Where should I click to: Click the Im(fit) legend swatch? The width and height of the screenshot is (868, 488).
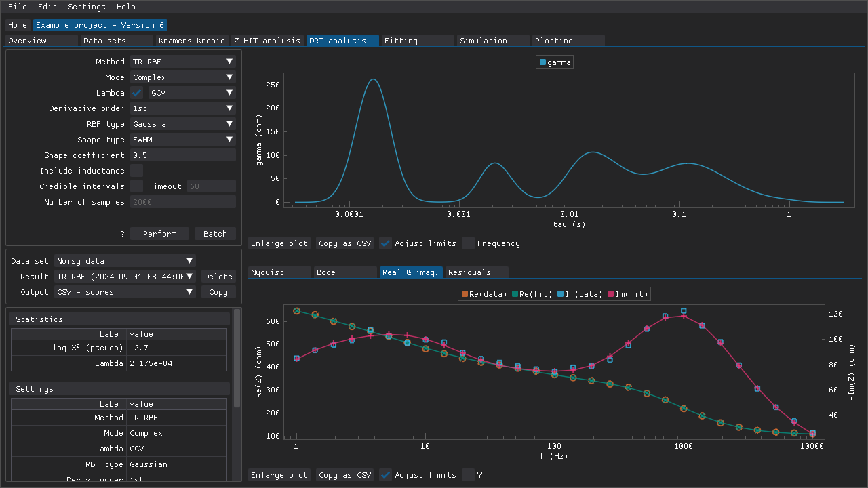pos(610,294)
